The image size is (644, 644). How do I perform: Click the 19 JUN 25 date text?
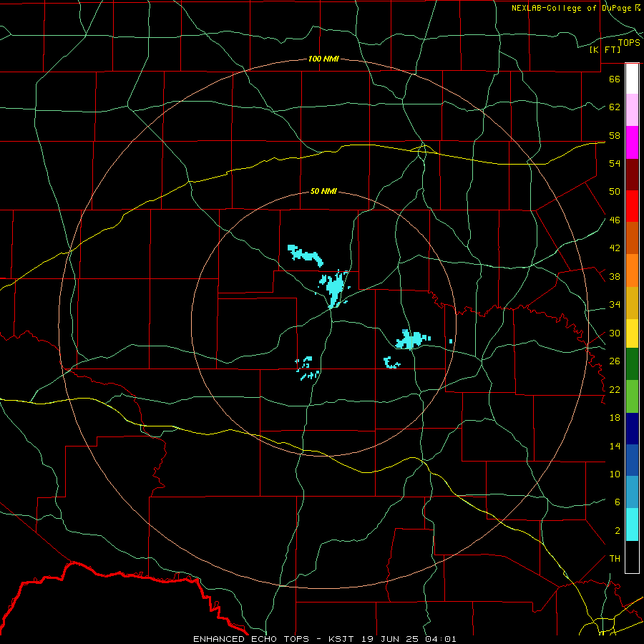pos(391,639)
